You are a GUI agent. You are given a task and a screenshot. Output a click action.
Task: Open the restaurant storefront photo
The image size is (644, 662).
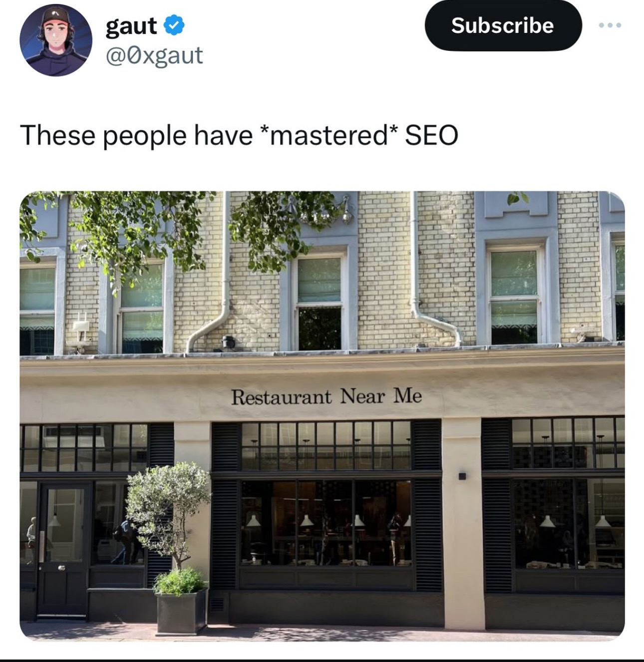point(322,415)
